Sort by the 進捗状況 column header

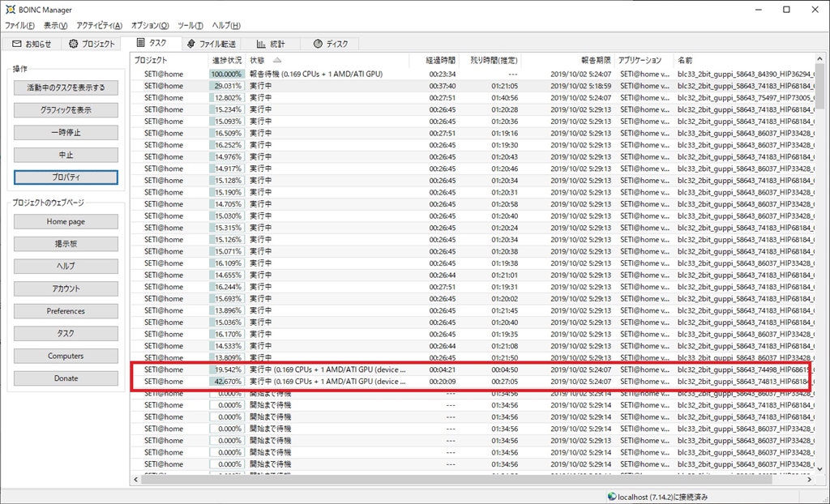(x=227, y=60)
